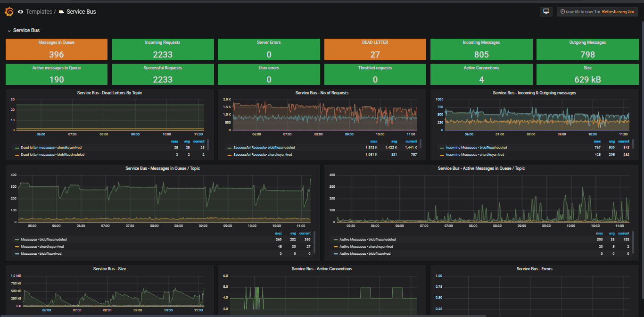Open Dead Letters By Topic panel title menu
The width and height of the screenshot is (644, 317).
(109, 93)
